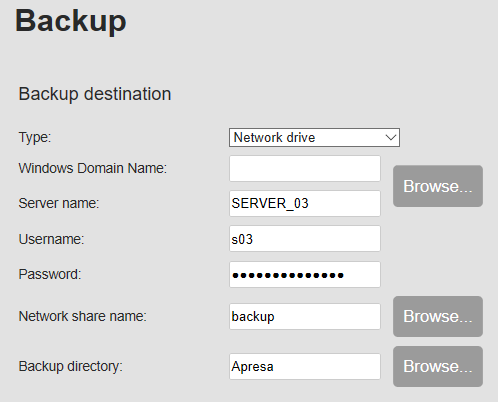The width and height of the screenshot is (498, 402).
Task: Click the Username: label
Action: coord(51,239)
